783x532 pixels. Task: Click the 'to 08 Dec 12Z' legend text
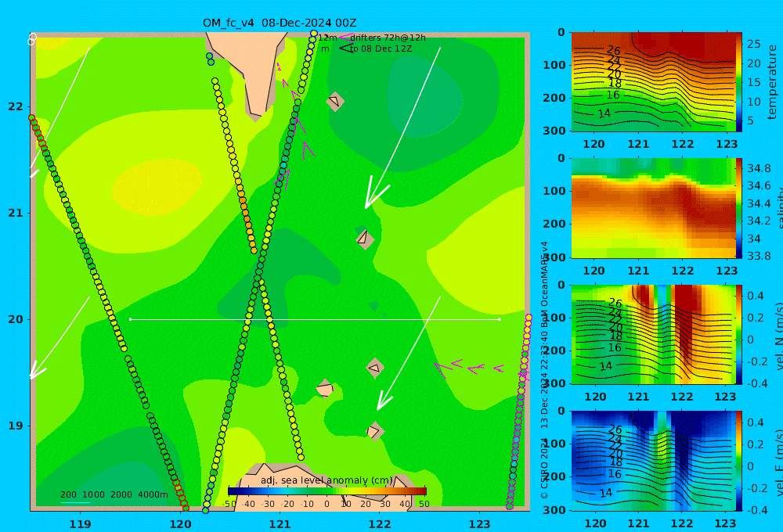pos(381,49)
